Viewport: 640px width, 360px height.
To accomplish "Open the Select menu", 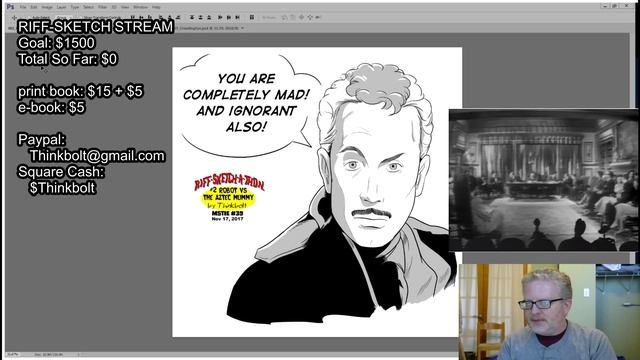I will point(88,7).
